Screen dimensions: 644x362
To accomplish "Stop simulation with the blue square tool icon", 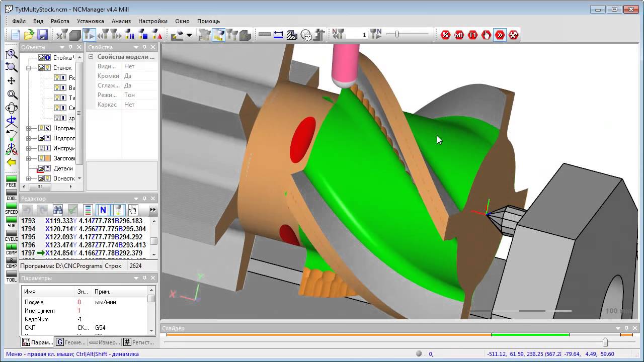I will (x=143, y=35).
